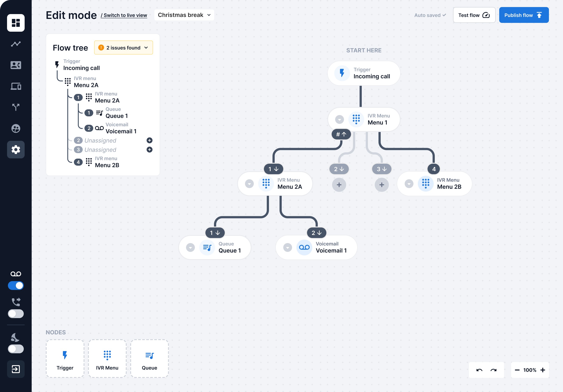Open the dashboard icon in sidebar
563x392 pixels.
pyautogui.click(x=16, y=23)
